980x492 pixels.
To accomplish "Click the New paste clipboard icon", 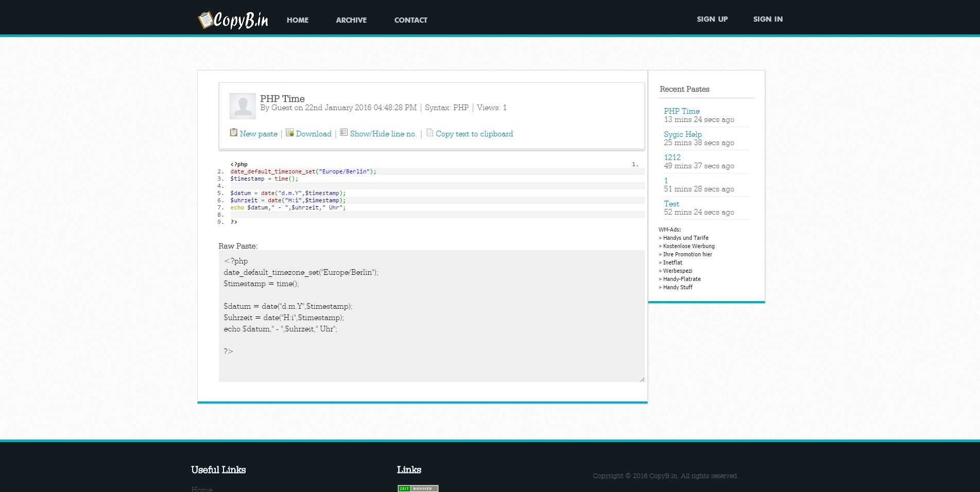I will click(x=234, y=133).
